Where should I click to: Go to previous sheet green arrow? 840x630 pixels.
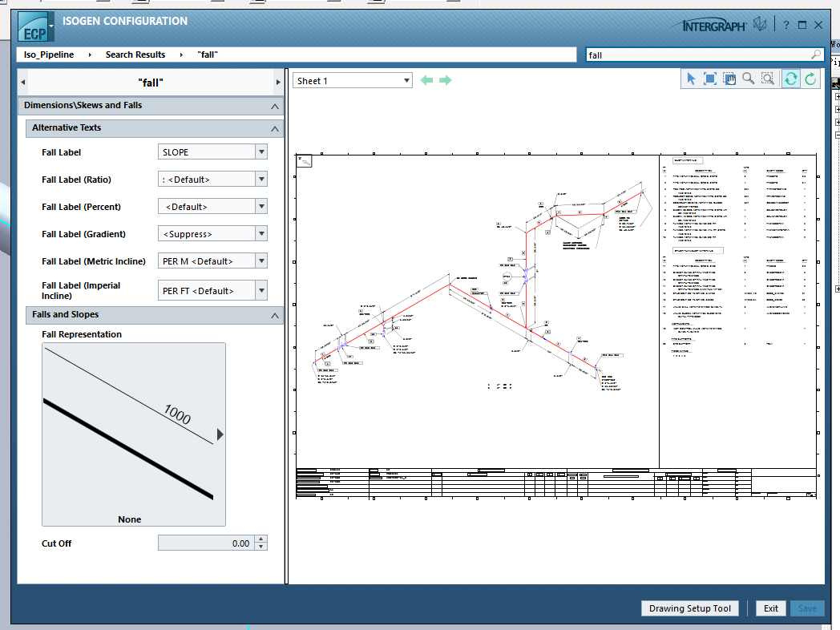click(x=426, y=80)
